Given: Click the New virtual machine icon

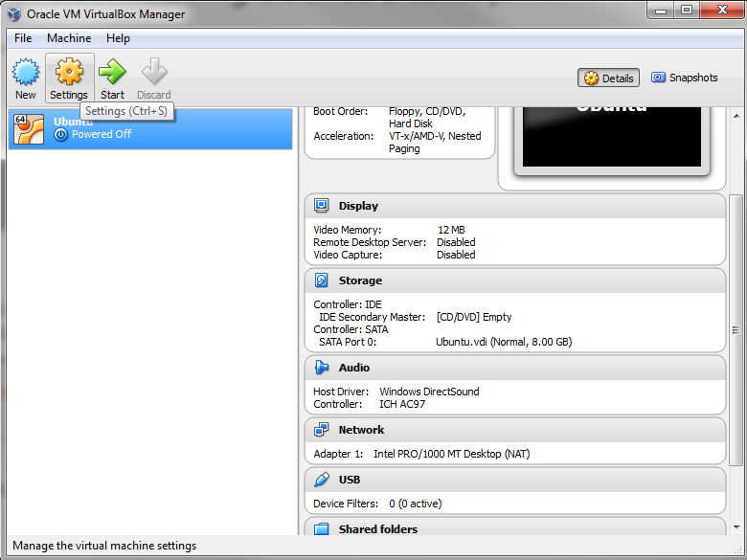Looking at the screenshot, I should 26,72.
